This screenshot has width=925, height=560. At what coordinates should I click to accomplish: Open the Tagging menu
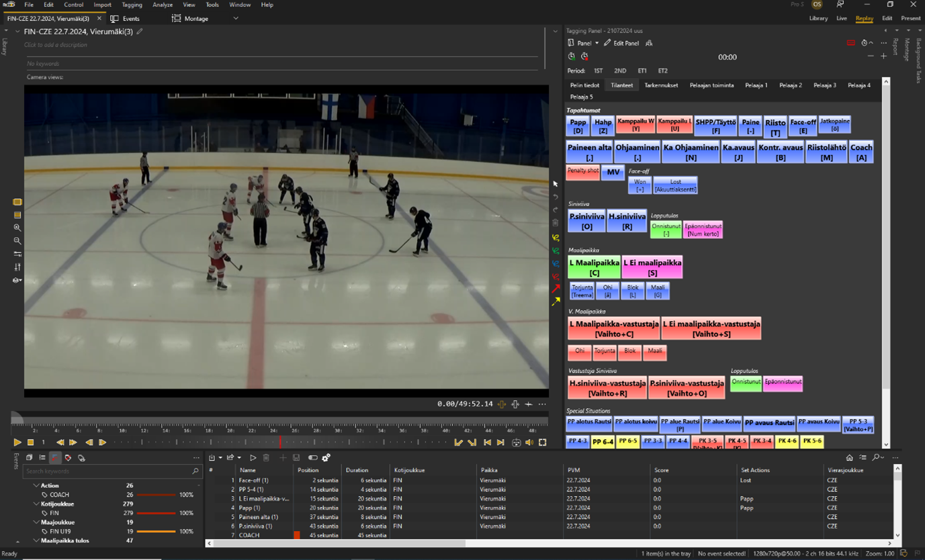click(132, 5)
